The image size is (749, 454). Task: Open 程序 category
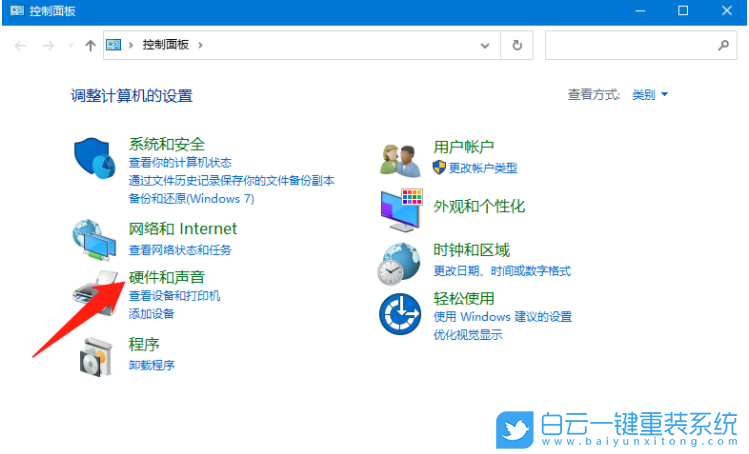point(144,344)
